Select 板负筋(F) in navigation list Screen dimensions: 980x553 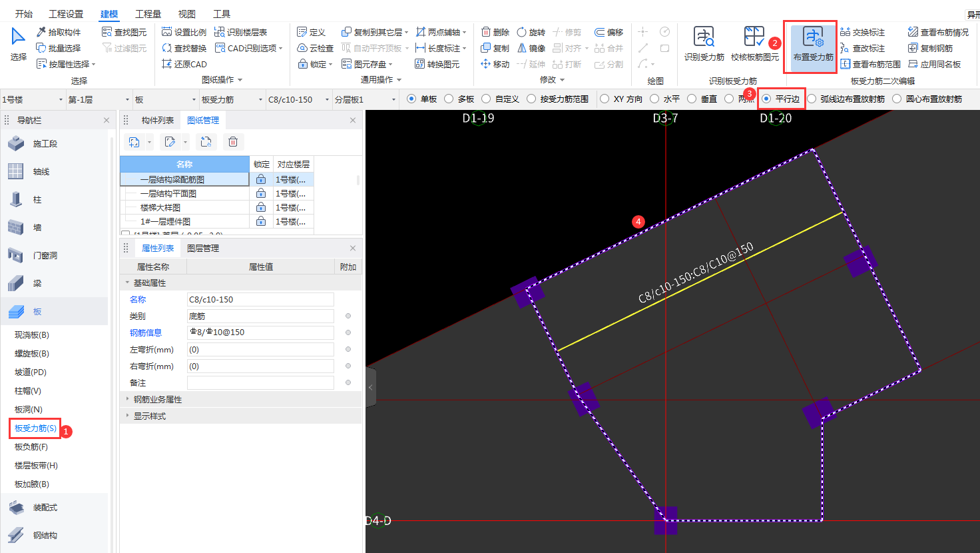(x=31, y=446)
